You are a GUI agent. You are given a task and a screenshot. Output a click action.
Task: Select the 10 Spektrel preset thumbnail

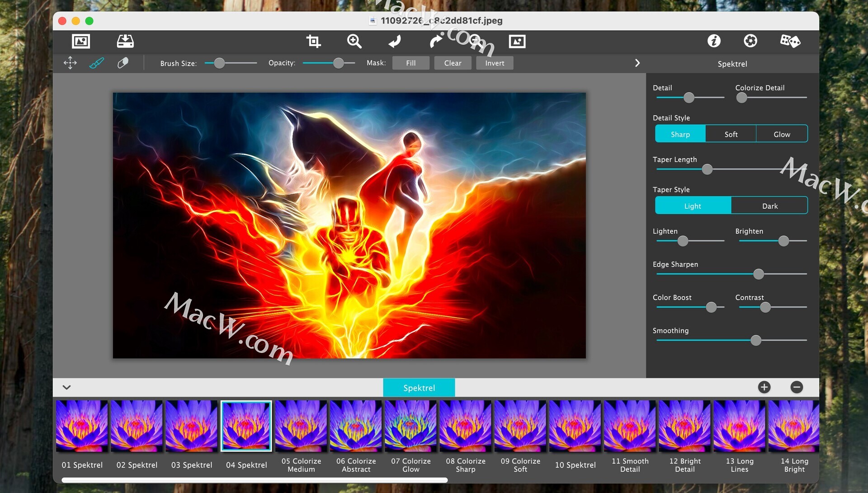point(575,426)
